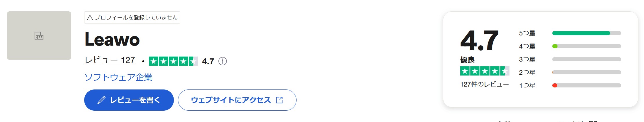
Task: Open the ソフトウェア企業 category link
Action: 118,77
